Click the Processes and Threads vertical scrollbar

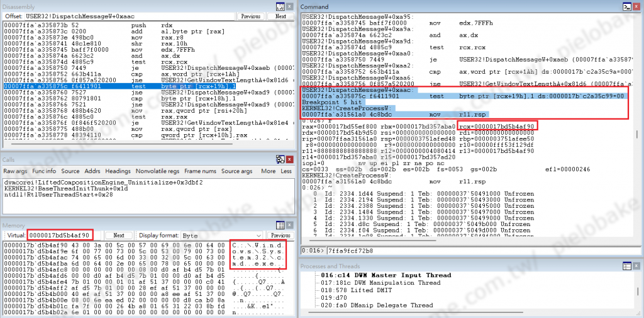click(x=638, y=292)
